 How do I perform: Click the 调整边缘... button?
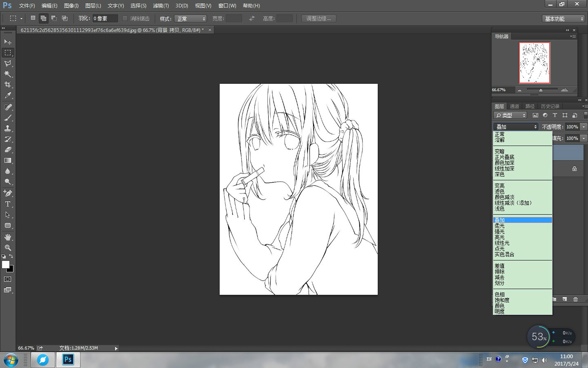point(318,18)
